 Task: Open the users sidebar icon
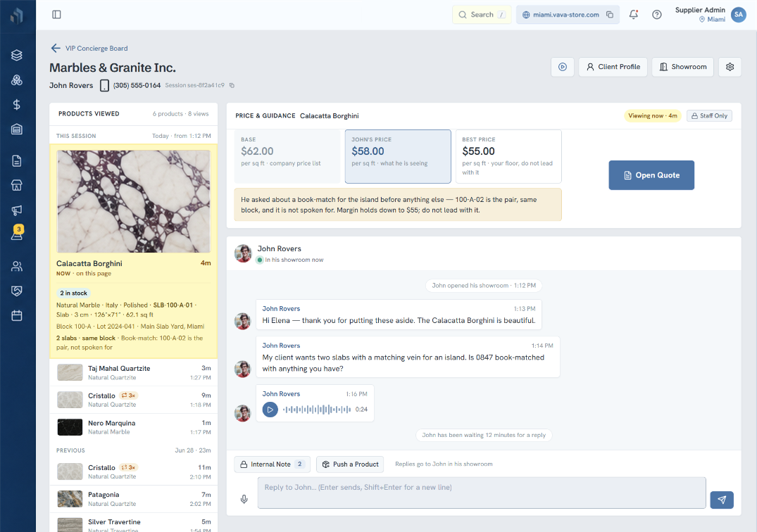17,266
